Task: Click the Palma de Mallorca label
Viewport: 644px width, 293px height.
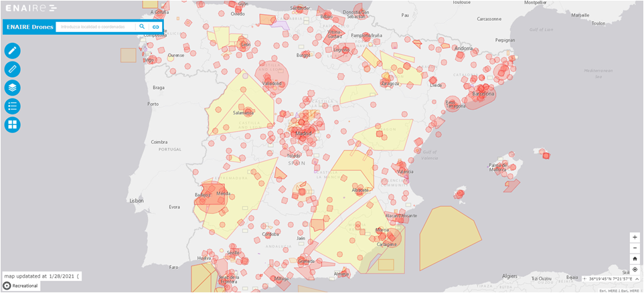Action: pyautogui.click(x=499, y=167)
